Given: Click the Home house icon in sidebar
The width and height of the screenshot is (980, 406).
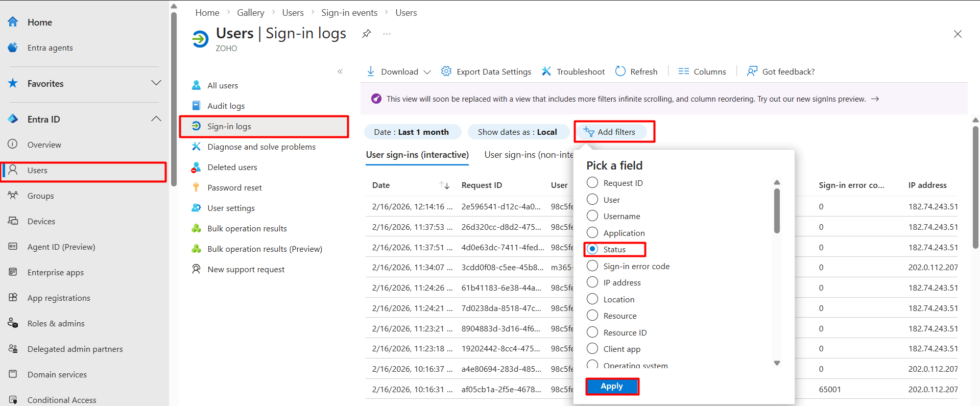Looking at the screenshot, I should (x=13, y=22).
